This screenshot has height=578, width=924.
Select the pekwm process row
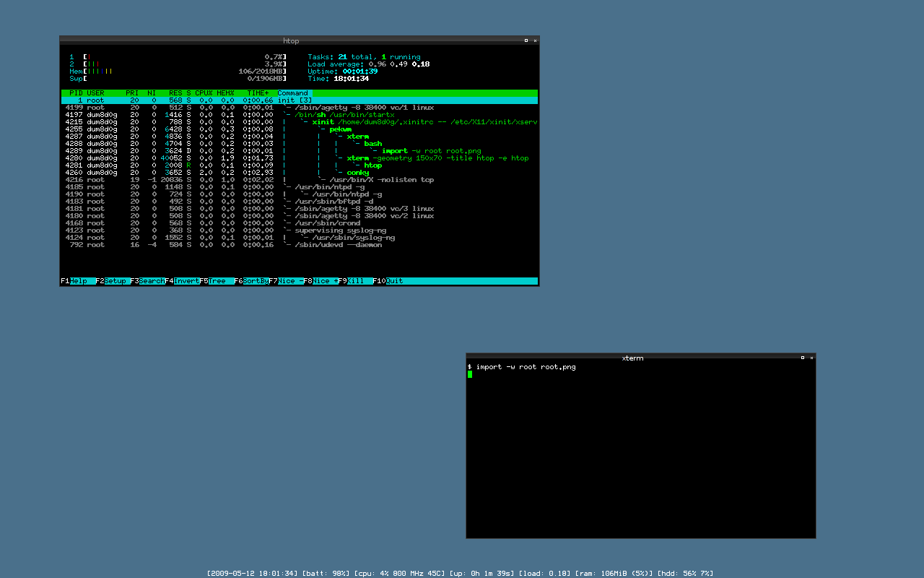[x=300, y=129]
